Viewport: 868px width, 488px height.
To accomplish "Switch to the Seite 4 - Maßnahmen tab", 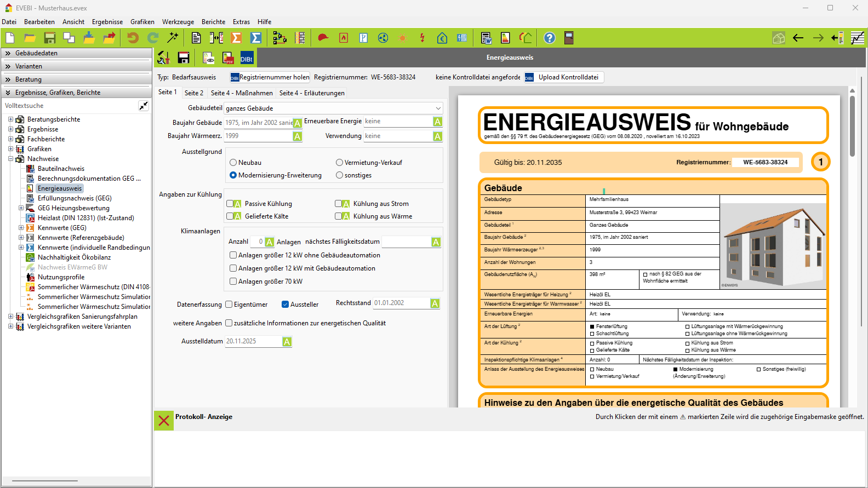I will coord(242,93).
